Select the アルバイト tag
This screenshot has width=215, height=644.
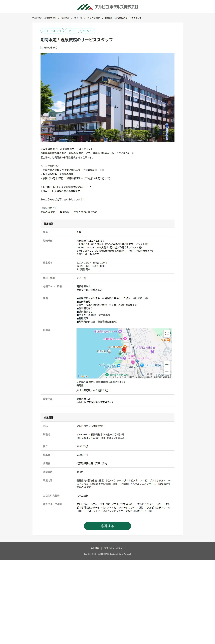[88, 31]
